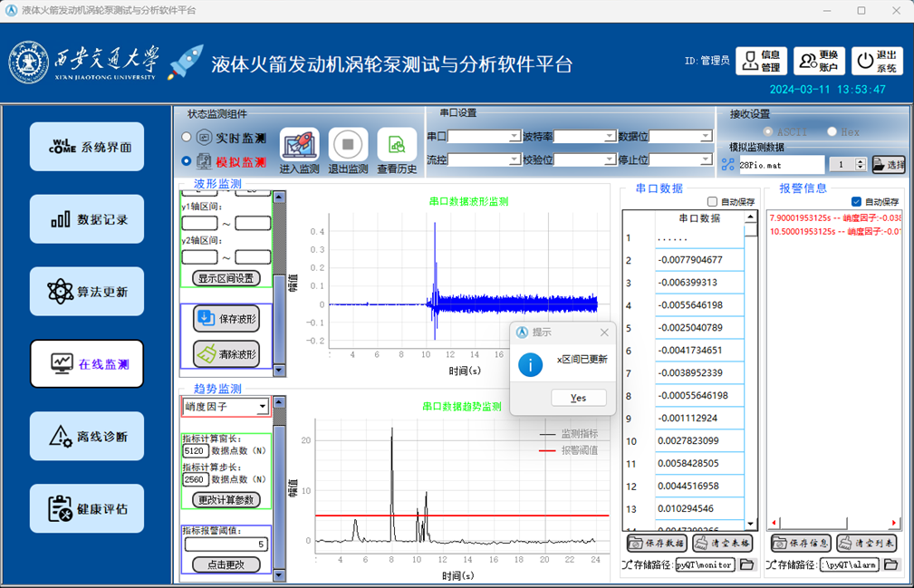Uncheck 自动保存 checkbox in 报警信息 panel

[856, 202]
